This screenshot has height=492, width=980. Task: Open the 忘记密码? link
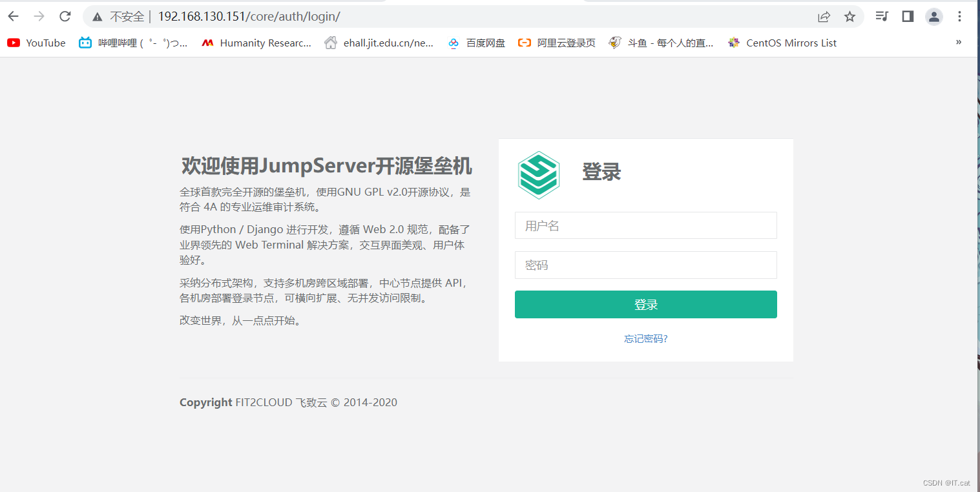tap(646, 338)
